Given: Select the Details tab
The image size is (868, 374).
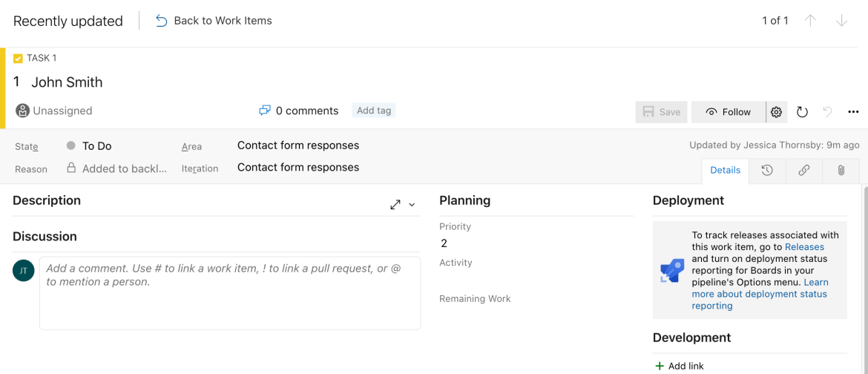Looking at the screenshot, I should click(725, 170).
